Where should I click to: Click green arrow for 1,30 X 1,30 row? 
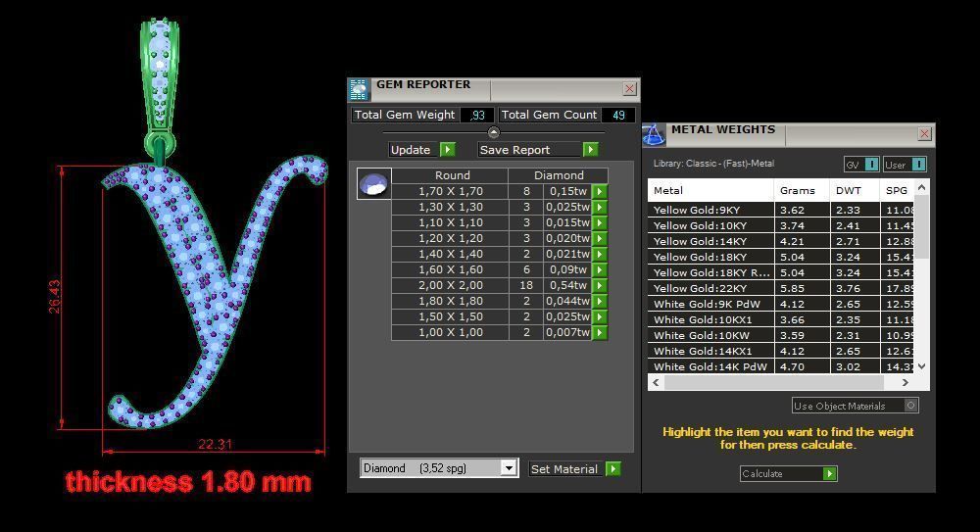(600, 207)
